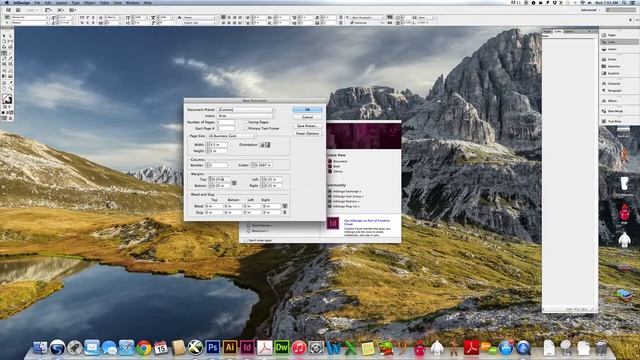Click the Bottom margin field

(x=219, y=186)
